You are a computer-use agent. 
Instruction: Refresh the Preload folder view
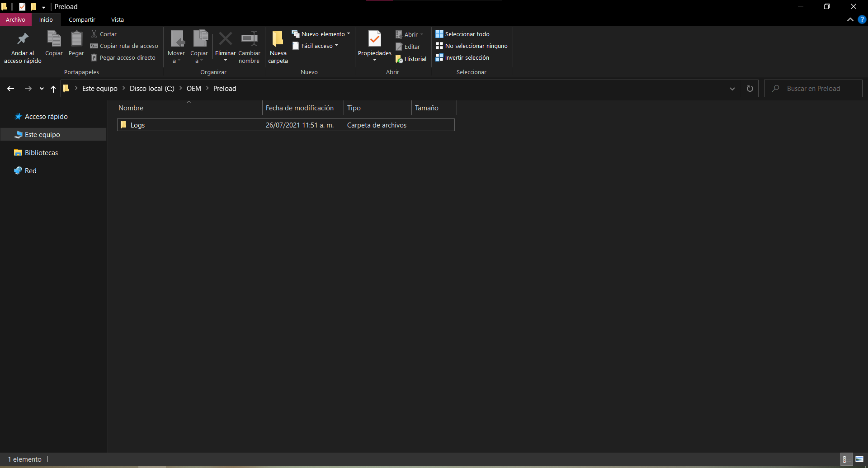(750, 89)
